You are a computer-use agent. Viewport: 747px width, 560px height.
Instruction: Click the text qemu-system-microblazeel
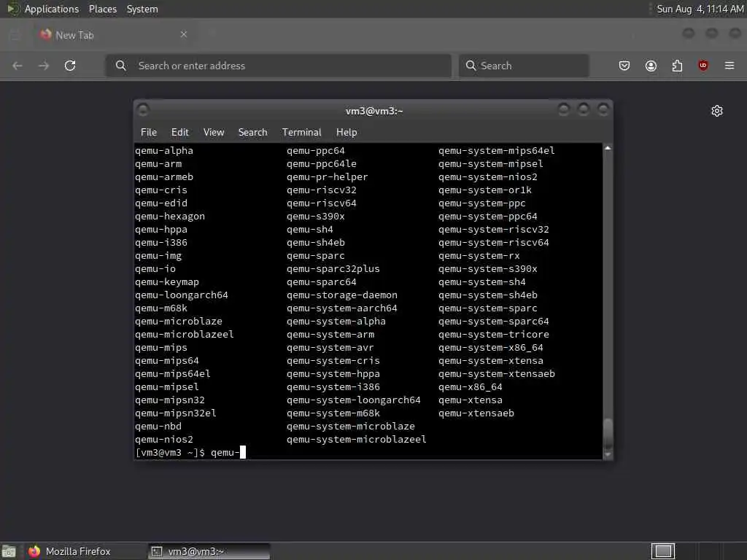[x=356, y=440]
